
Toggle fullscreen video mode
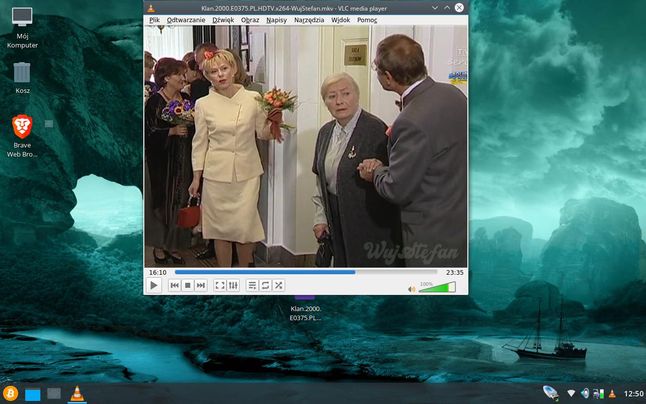pyautogui.click(x=220, y=285)
